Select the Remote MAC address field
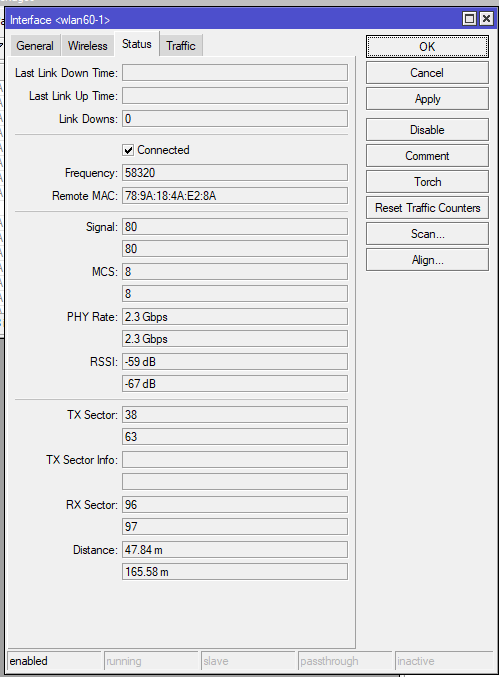 (x=235, y=196)
